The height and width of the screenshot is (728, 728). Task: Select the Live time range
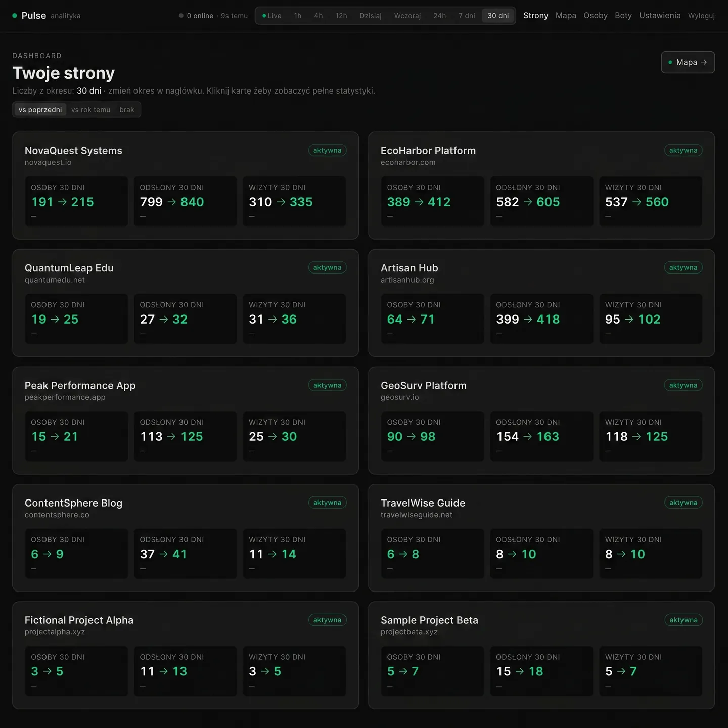272,16
